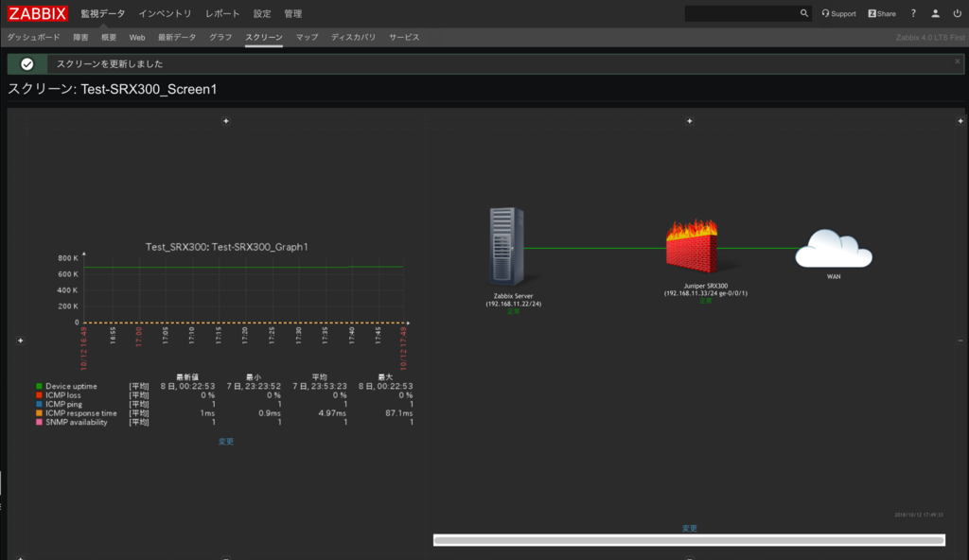Open the 管理 menu
This screenshot has height=560, width=969.
pyautogui.click(x=293, y=13)
